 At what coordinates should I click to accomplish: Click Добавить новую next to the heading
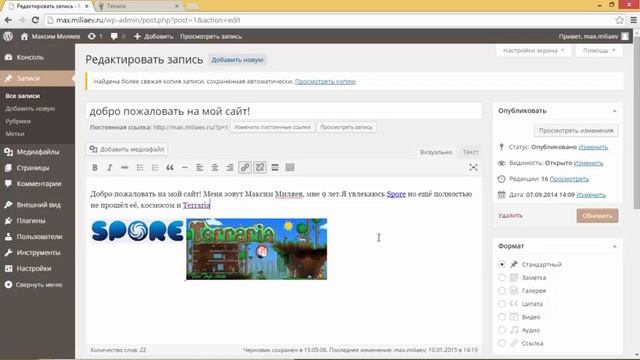237,60
